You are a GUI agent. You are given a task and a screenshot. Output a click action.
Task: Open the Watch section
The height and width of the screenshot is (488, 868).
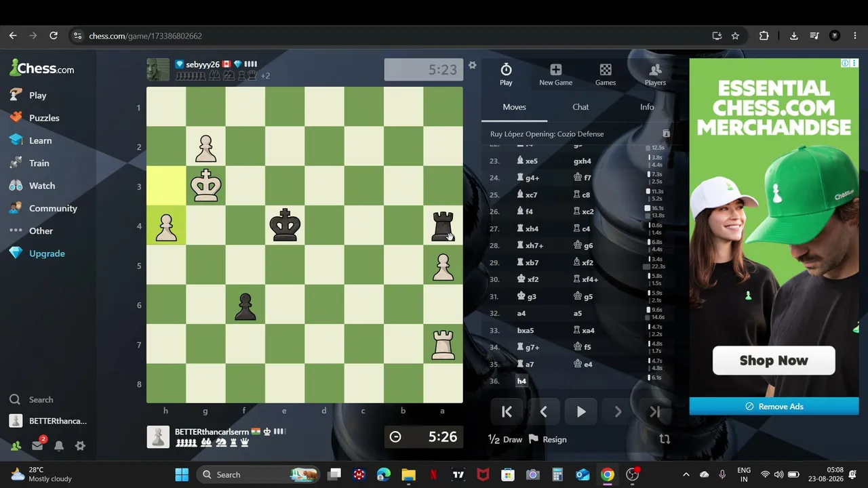(33, 186)
